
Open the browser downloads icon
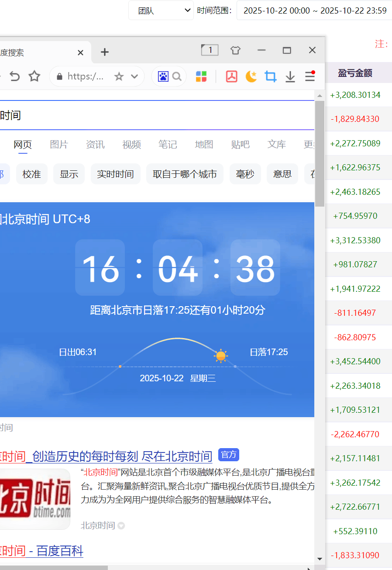click(x=290, y=77)
